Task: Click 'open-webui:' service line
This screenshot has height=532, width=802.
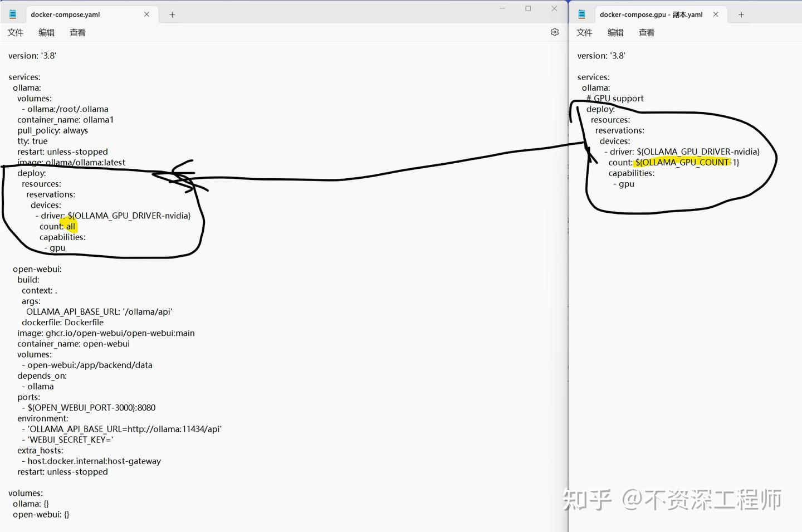Action: [x=37, y=269]
